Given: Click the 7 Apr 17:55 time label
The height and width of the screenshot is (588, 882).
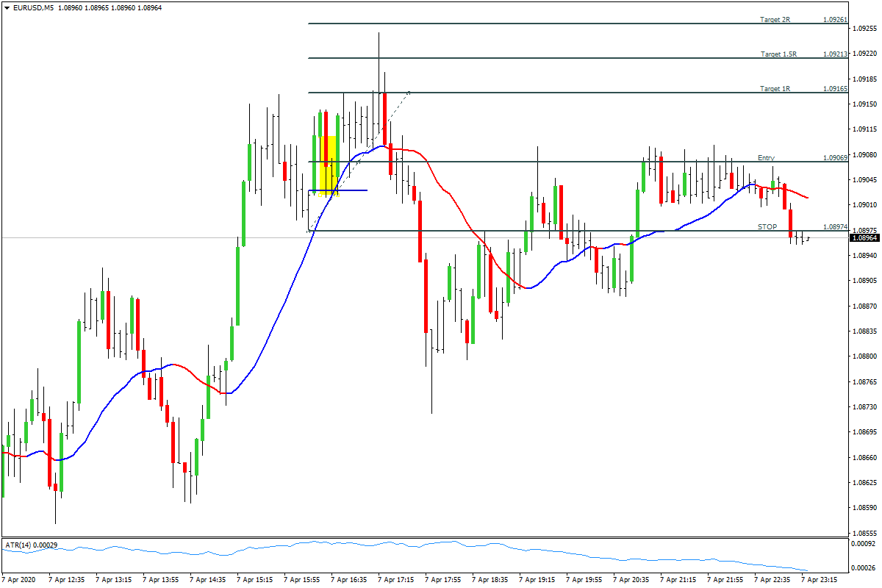Looking at the screenshot, I should 444,580.
